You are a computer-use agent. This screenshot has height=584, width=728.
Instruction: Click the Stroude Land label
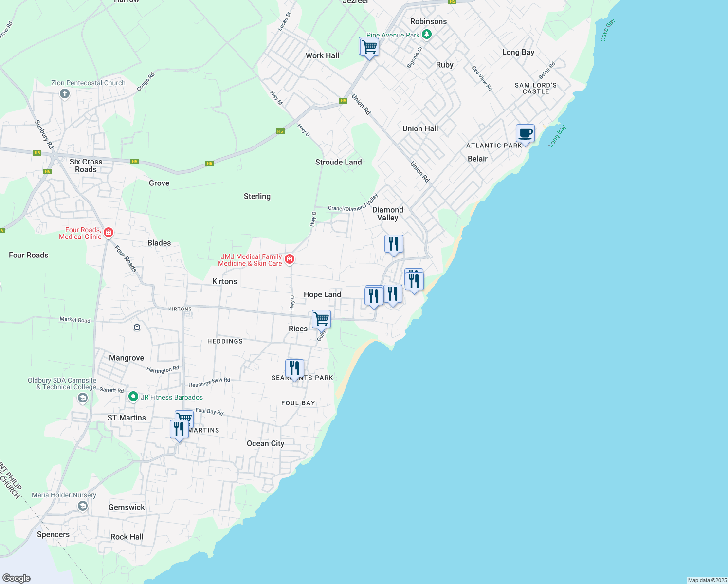(338, 162)
